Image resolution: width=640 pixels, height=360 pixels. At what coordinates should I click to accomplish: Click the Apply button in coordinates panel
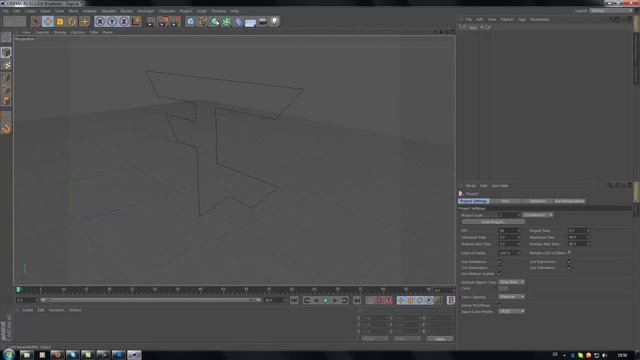(x=440, y=339)
